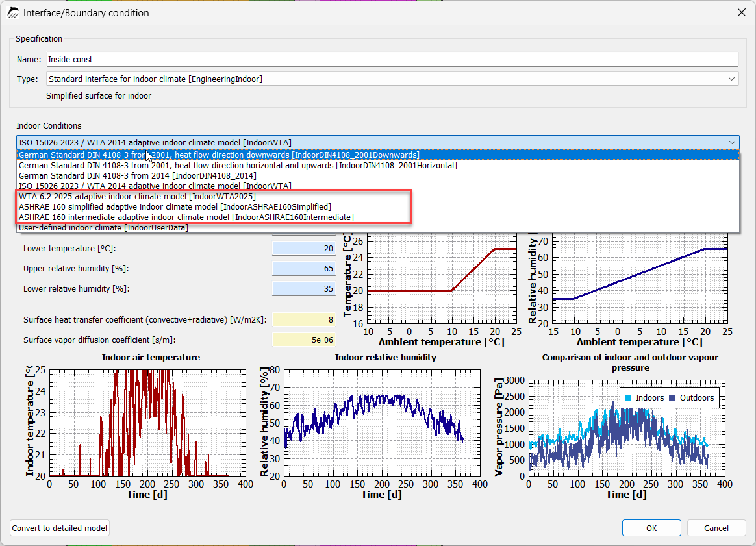Pick the ISO 15026 2023 / WTA 2014 list entry
This screenshot has width=756, height=546.
click(378, 186)
